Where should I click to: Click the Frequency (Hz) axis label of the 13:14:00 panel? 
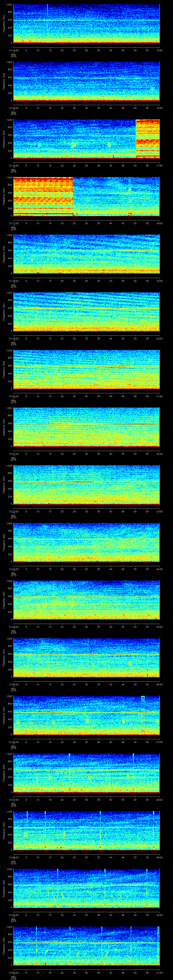click(x=4, y=24)
